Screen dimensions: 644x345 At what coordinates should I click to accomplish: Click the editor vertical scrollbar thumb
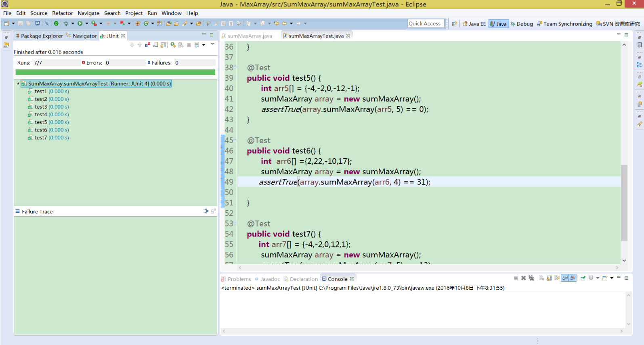624,203
